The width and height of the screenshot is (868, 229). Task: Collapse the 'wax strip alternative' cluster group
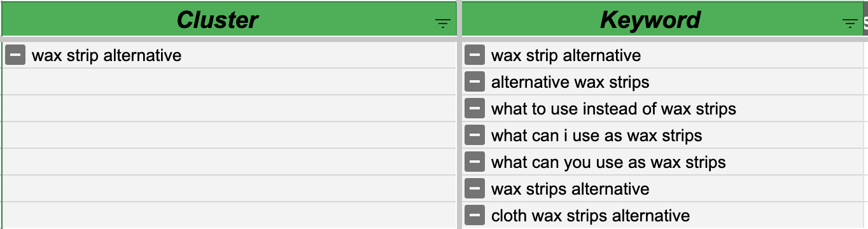coord(15,55)
